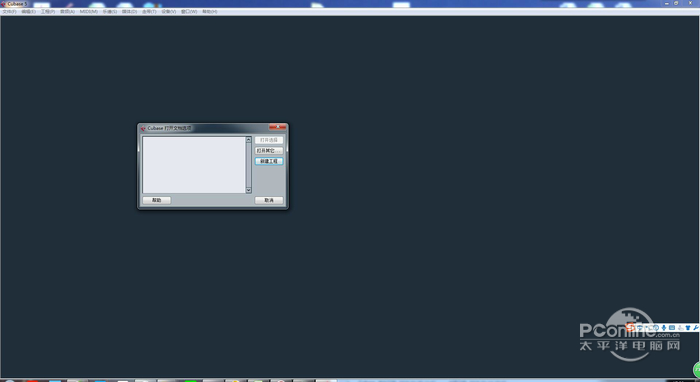700x382 pixels.
Task: Click the soft keyboard icon on IME toolbar
Action: [x=672, y=328]
